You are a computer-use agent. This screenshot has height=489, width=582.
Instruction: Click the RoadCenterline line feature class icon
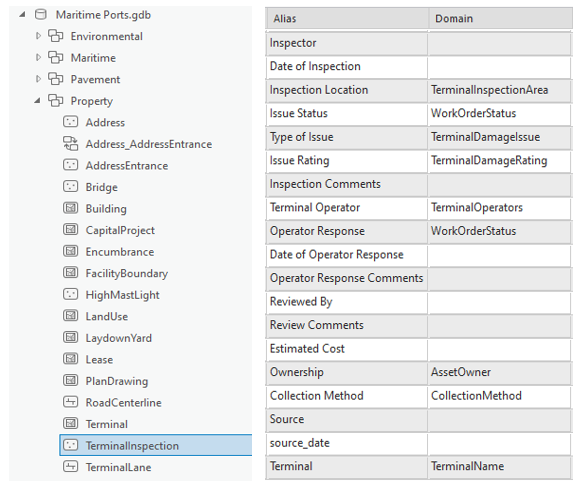(x=71, y=402)
